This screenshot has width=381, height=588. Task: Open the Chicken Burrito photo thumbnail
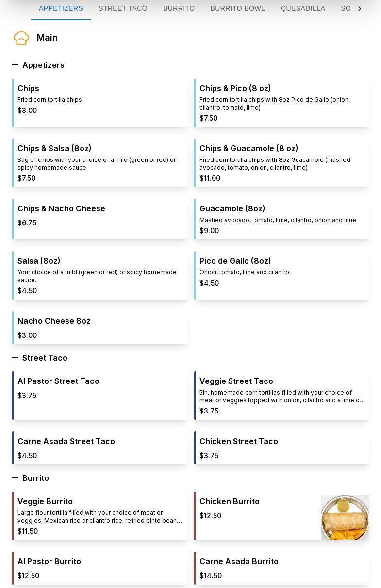click(x=345, y=517)
